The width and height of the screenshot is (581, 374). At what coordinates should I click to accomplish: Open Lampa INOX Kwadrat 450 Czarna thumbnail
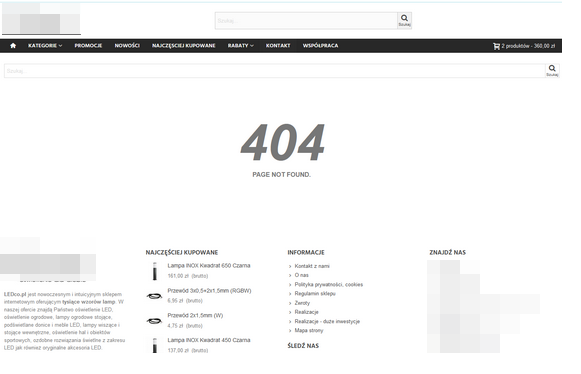(155, 345)
